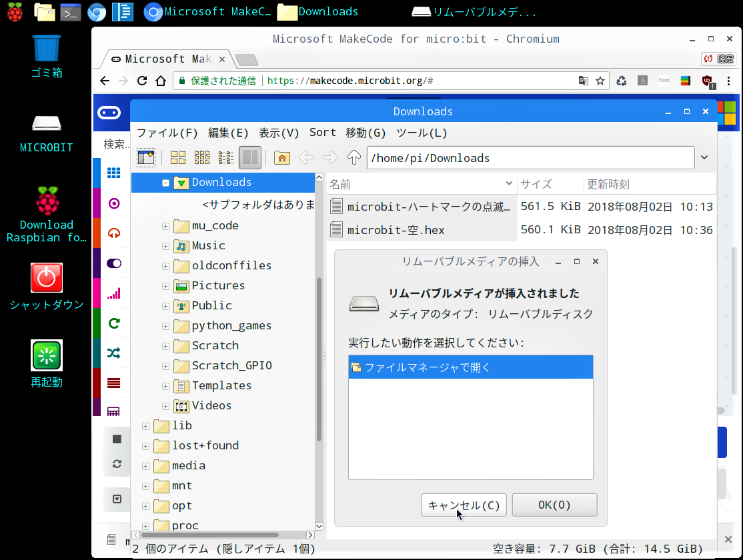Click the folder tree vertical scrollbar

[x=319, y=359]
